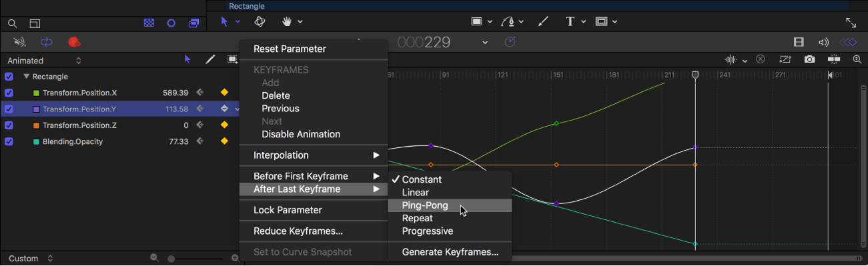Toggle the red record animation button
The image size is (868, 266).
pos(74,42)
